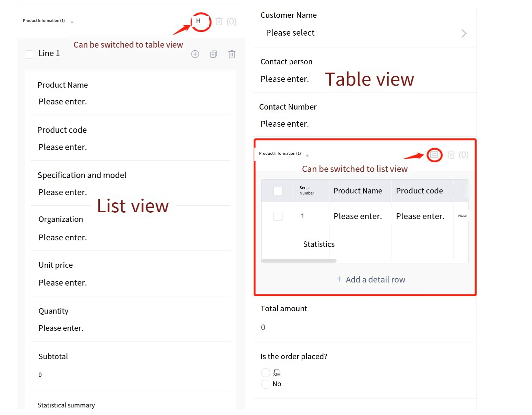Switch table view to list view icon
The image size is (532, 415).
[434, 155]
